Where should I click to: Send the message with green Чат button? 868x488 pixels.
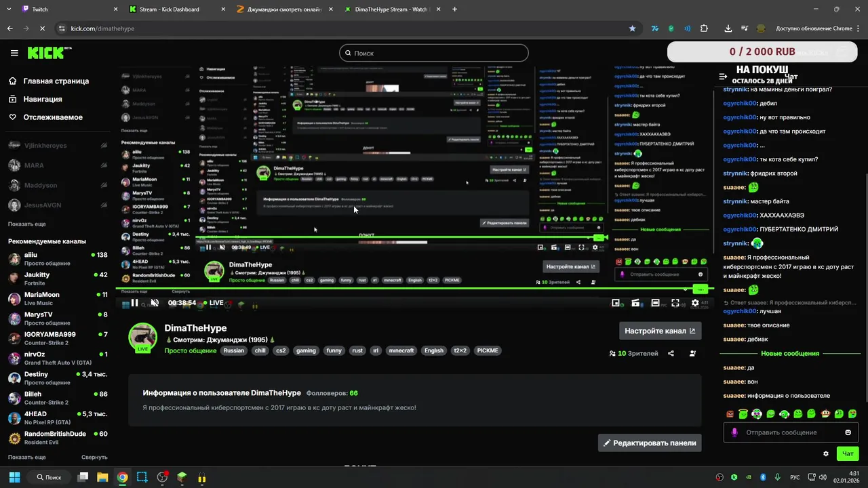click(848, 453)
